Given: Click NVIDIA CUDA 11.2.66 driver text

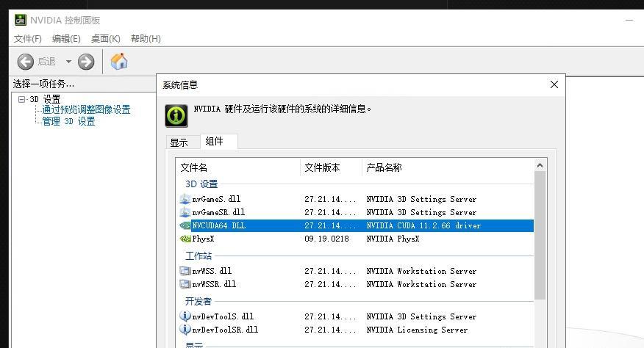Looking at the screenshot, I should pos(423,225).
